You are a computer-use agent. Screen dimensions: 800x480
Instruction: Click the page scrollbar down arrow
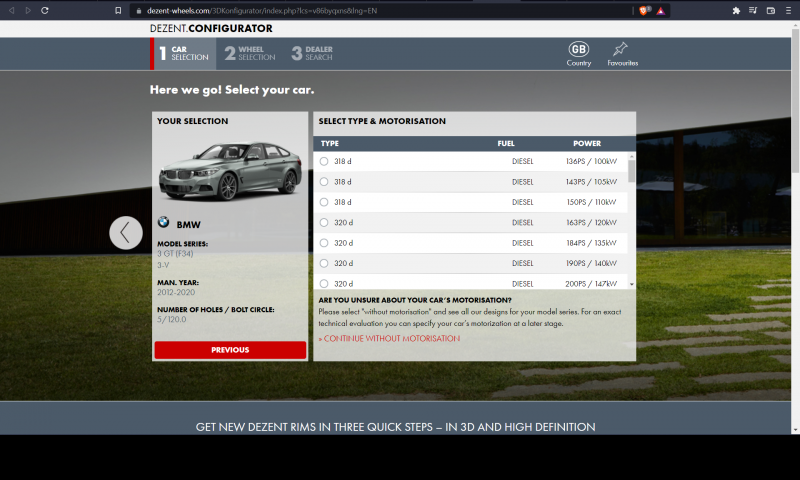[x=795, y=430]
